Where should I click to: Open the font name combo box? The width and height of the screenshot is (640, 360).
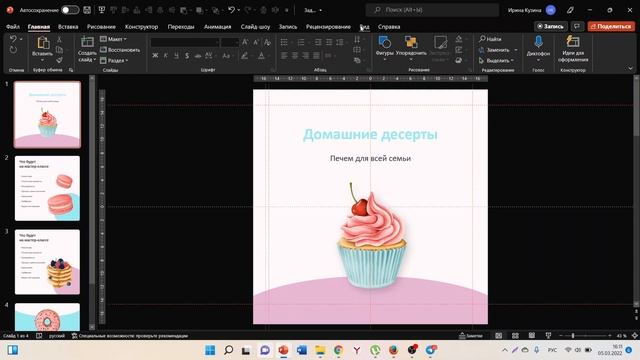pyautogui.click(x=185, y=42)
